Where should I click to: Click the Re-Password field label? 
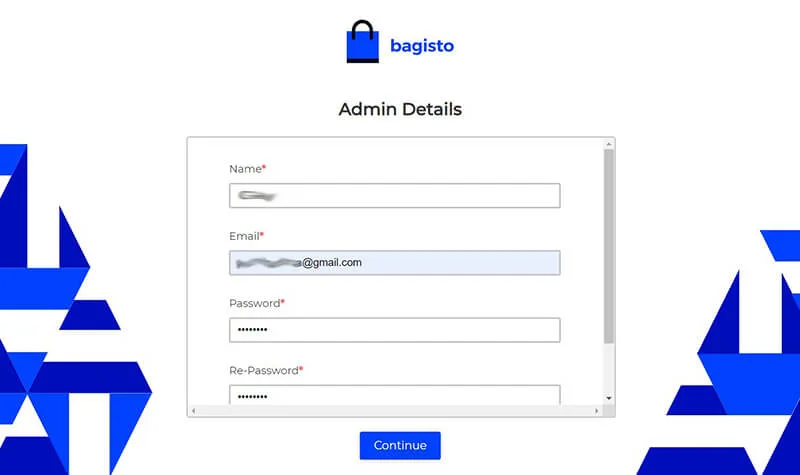tap(265, 370)
